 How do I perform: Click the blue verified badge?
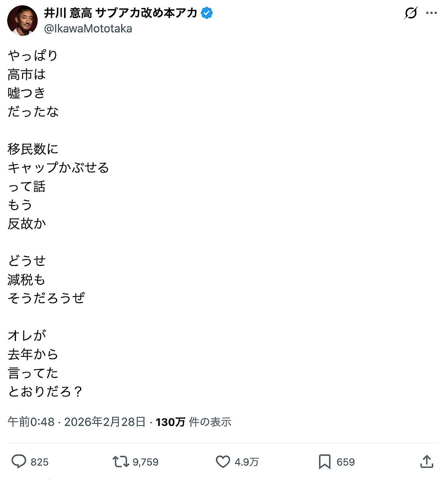(x=206, y=13)
